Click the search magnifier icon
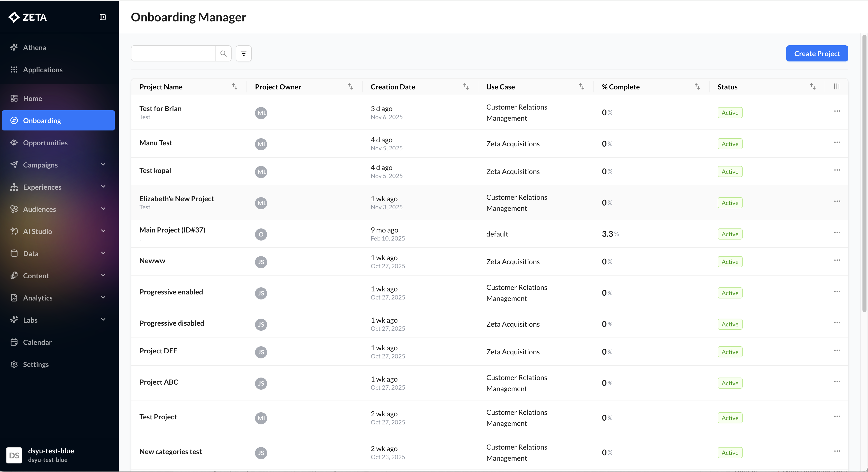 (223, 54)
